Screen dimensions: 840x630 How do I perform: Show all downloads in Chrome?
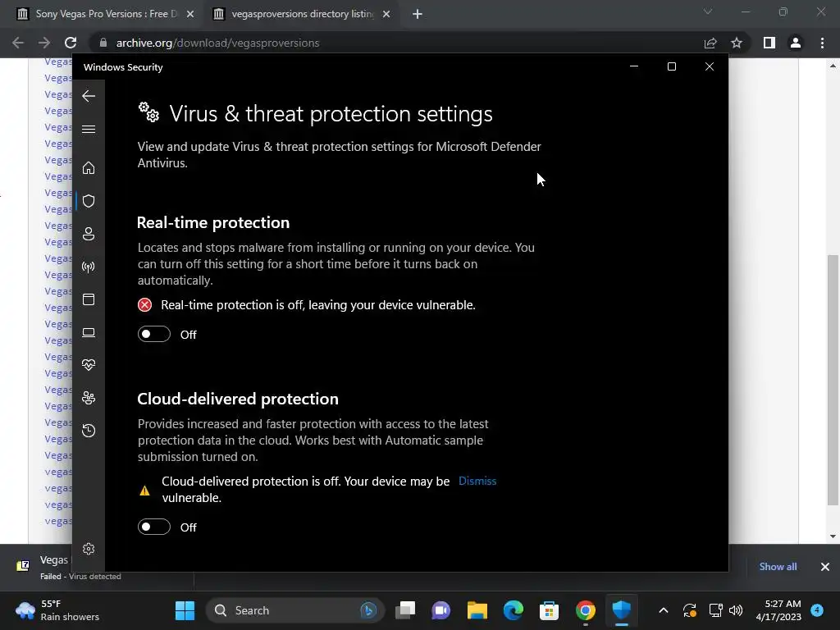click(778, 566)
